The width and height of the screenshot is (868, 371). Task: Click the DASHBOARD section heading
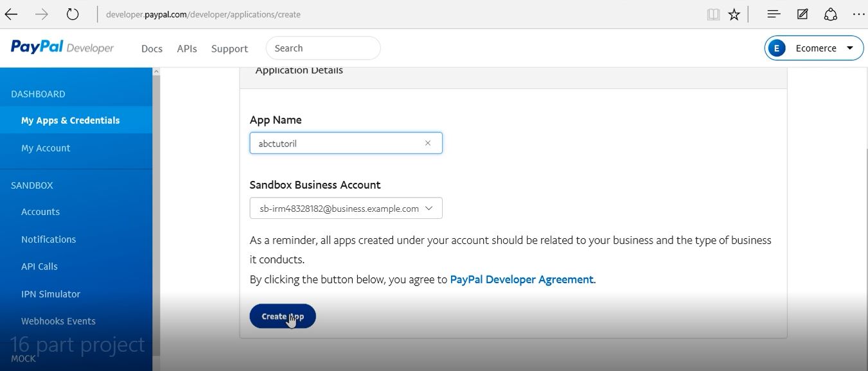click(x=38, y=94)
